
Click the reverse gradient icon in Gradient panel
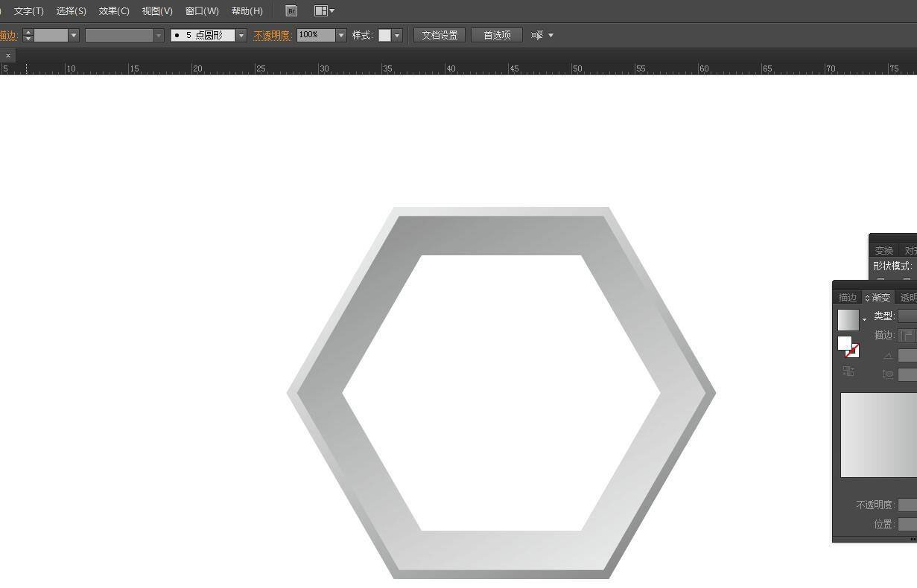click(x=848, y=371)
